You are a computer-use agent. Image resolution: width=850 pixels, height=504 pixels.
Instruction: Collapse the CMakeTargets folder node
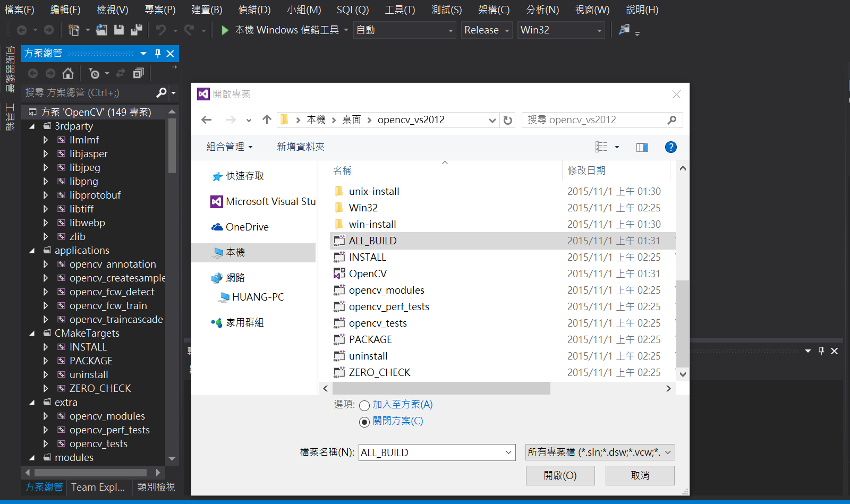tap(32, 334)
